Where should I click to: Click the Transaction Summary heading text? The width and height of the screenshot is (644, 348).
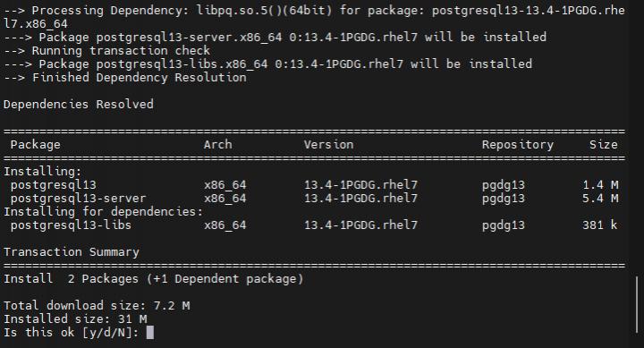pos(72,252)
